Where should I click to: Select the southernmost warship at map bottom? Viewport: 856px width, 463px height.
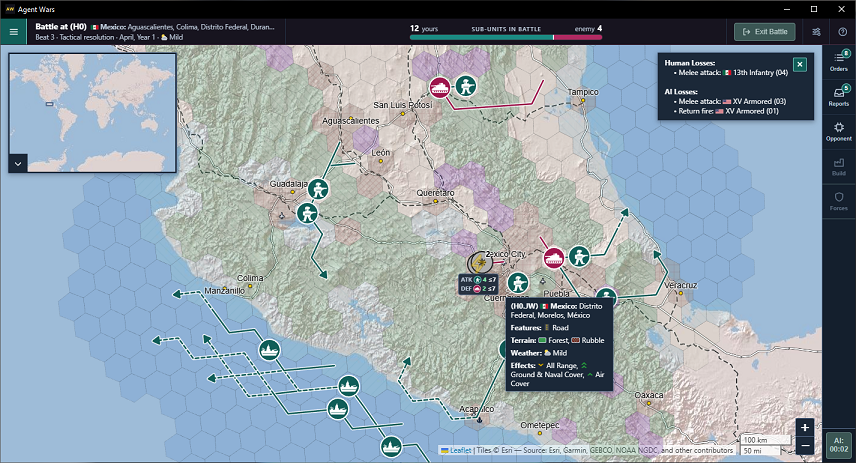click(391, 447)
